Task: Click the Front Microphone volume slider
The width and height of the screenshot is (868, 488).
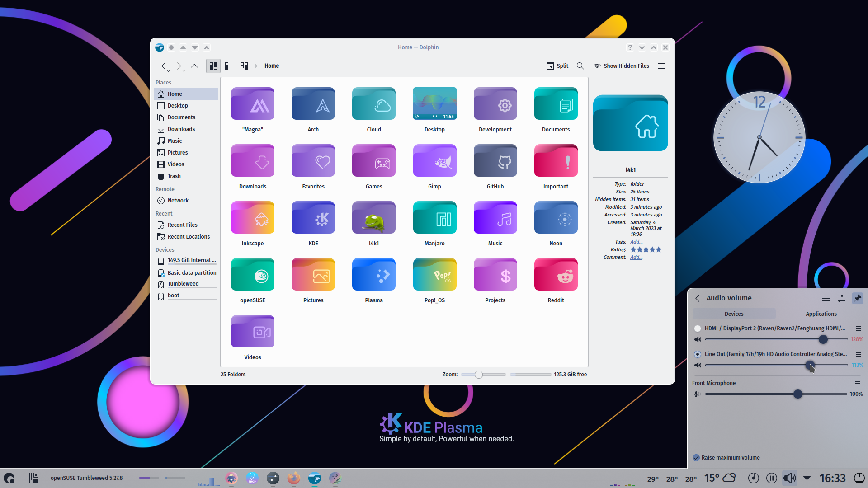Action: tap(776, 394)
